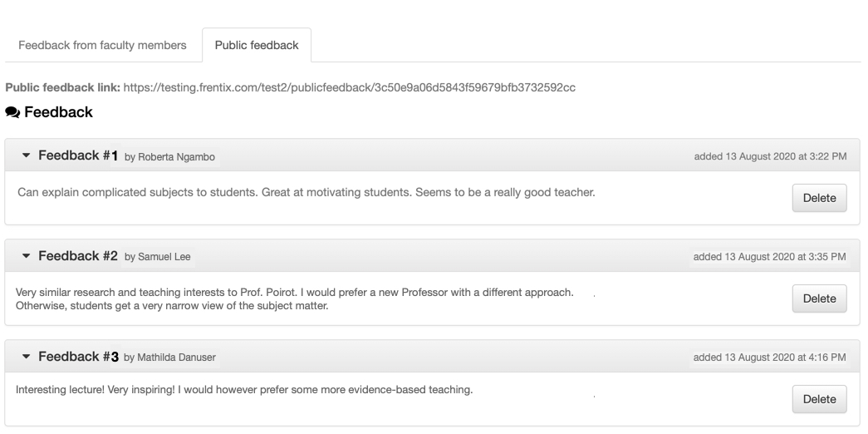
Task: Delete Samuel Lee's feedback
Action: [819, 298]
